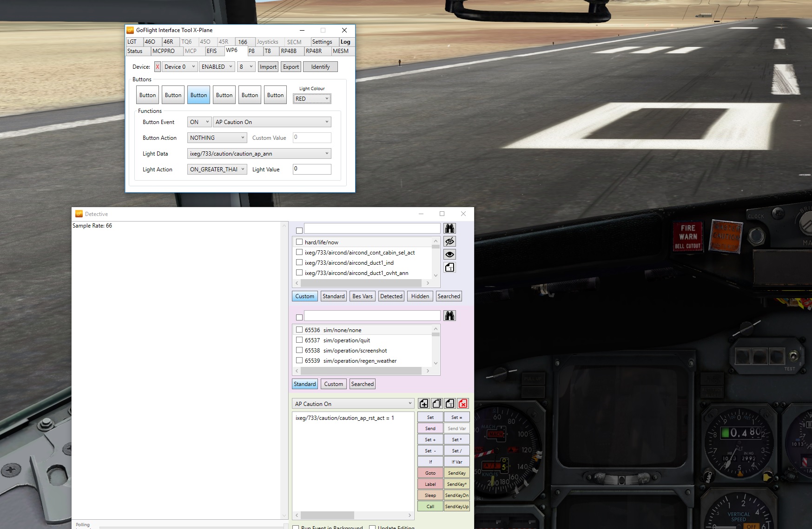Click the crossed-out eye hide icon
Image resolution: width=812 pixels, height=529 pixels.
coord(449,242)
